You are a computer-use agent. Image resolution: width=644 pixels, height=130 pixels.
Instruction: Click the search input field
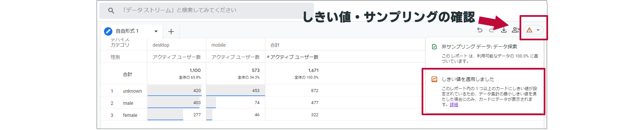click(206, 10)
